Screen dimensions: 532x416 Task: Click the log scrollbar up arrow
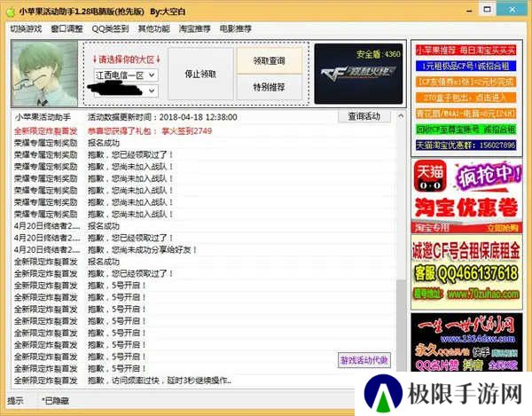pos(401,115)
